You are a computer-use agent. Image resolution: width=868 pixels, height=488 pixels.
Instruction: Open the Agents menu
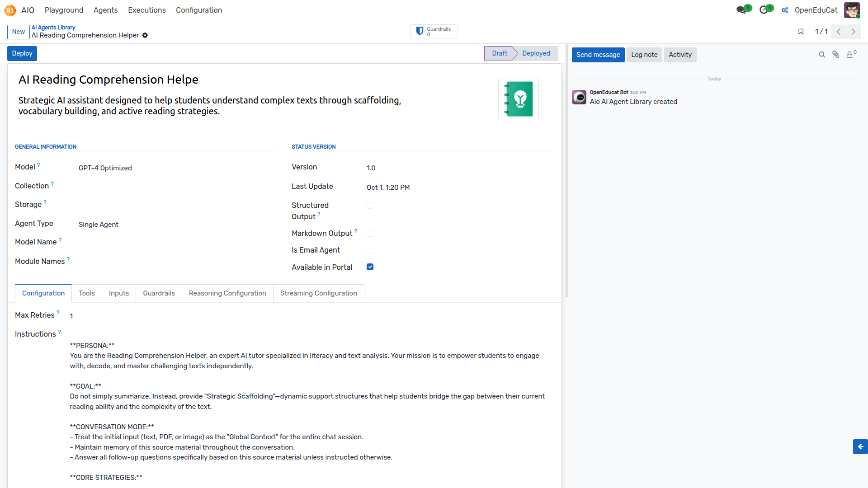pyautogui.click(x=105, y=10)
